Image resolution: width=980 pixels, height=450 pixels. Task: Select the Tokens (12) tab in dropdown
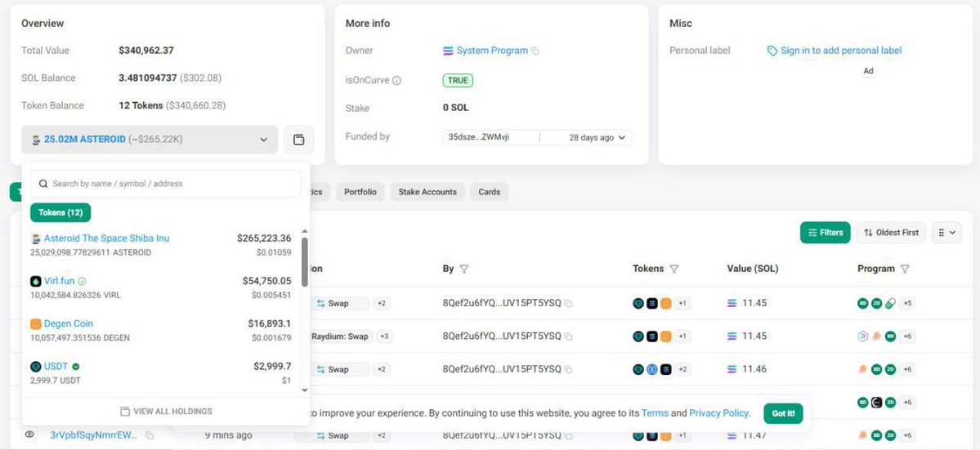60,213
